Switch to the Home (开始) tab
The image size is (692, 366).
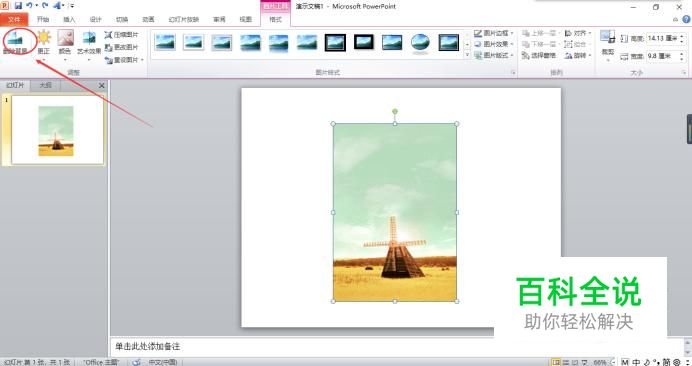43,19
